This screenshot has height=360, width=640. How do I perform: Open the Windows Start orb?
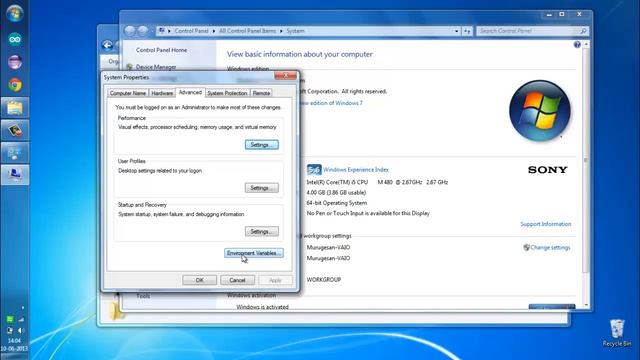point(15,13)
